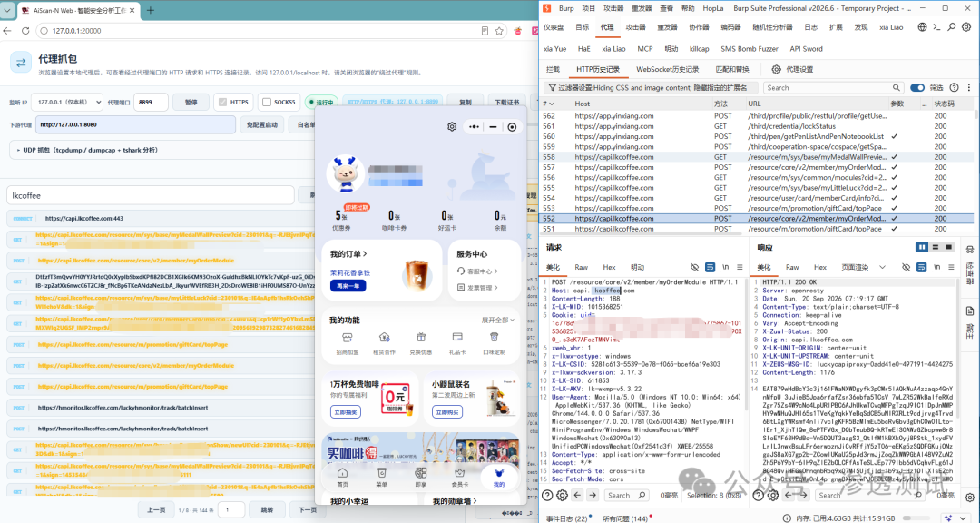Open the Burp filter help icon
The height and width of the screenshot is (523, 980).
click(954, 87)
